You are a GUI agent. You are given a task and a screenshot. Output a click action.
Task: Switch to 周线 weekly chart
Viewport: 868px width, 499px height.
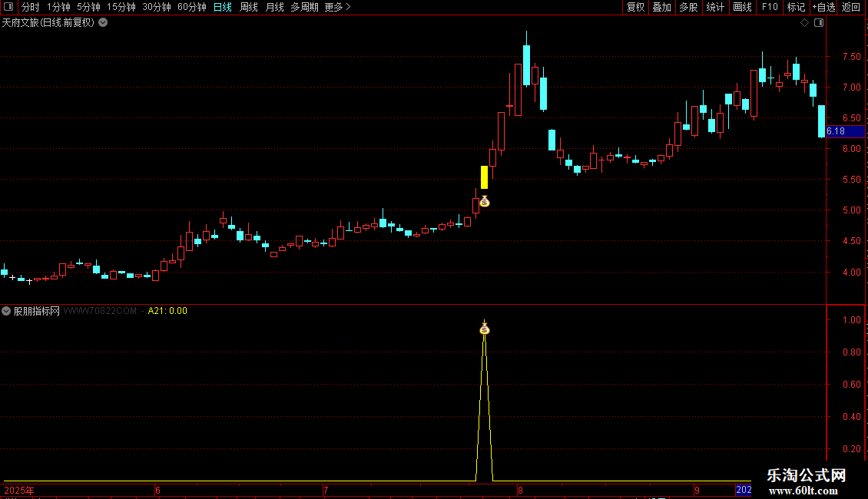tap(249, 7)
